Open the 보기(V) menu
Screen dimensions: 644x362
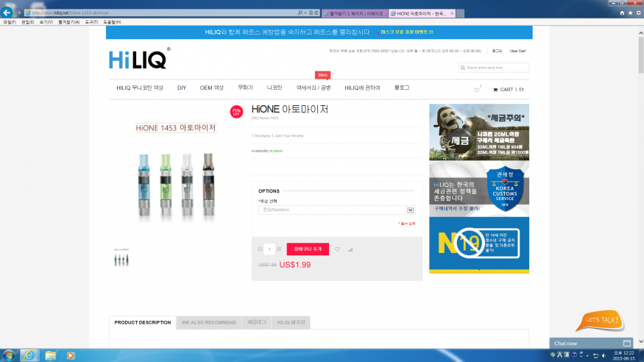[46, 22]
